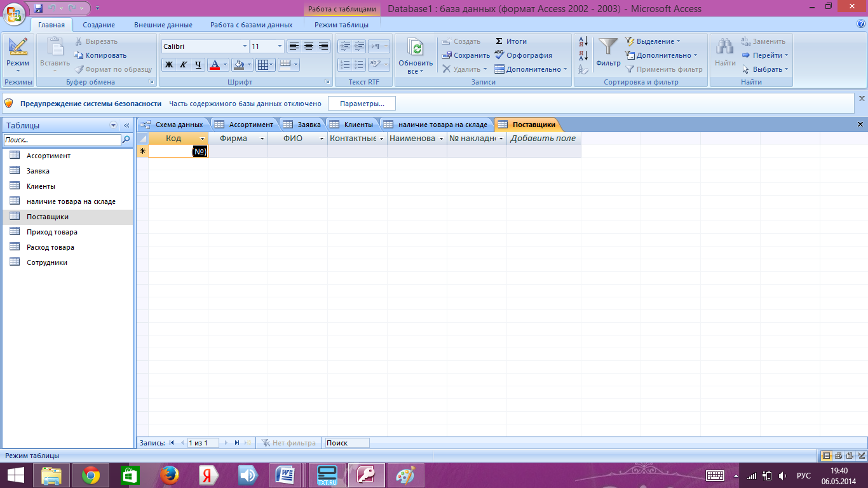Click Параметры... security warning button
The width and height of the screenshot is (868, 488).
pos(362,104)
